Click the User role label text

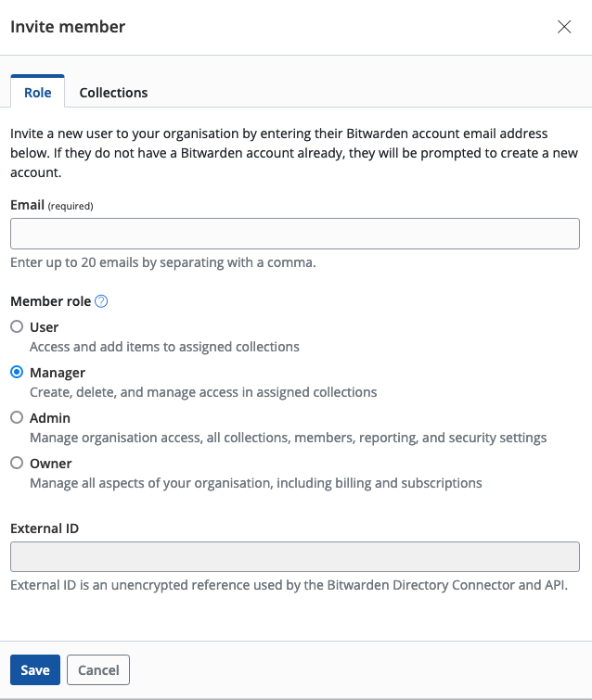pos(44,327)
